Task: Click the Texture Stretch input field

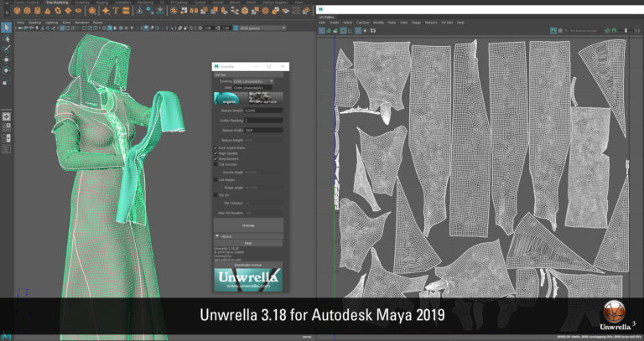Action: [263, 111]
